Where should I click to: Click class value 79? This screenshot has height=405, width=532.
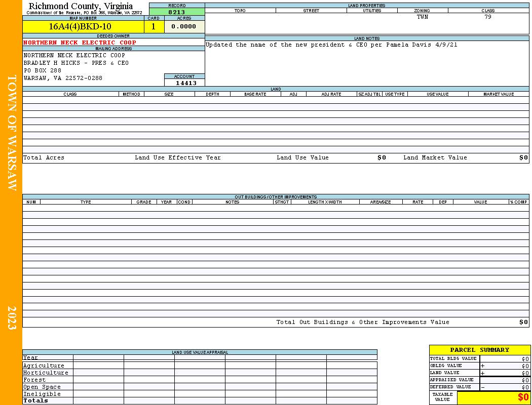tap(488, 17)
